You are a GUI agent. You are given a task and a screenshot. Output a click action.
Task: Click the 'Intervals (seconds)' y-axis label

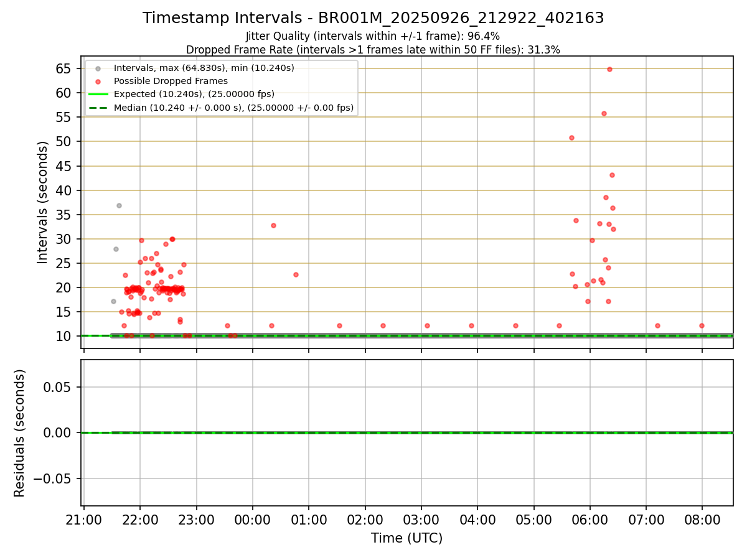point(42,202)
